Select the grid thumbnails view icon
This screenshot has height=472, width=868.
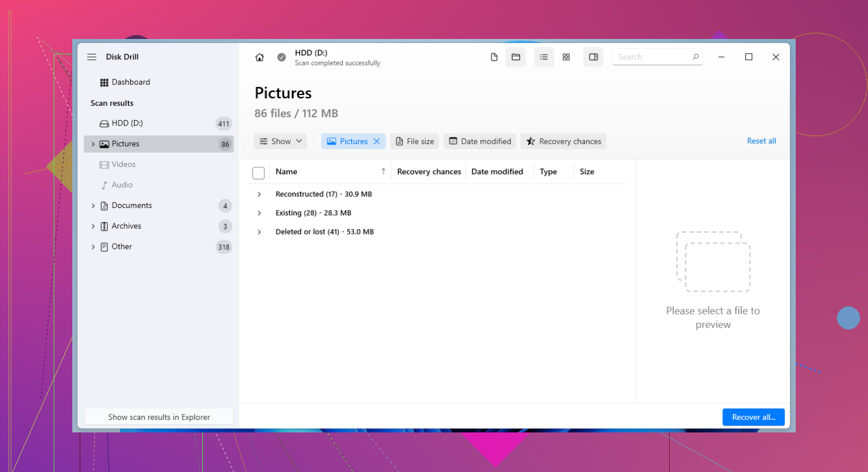tap(566, 57)
